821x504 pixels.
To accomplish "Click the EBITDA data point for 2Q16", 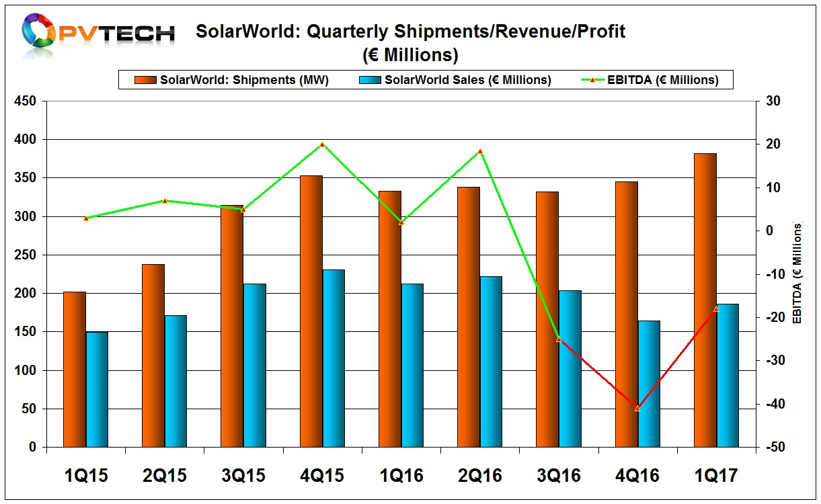I will [479, 151].
